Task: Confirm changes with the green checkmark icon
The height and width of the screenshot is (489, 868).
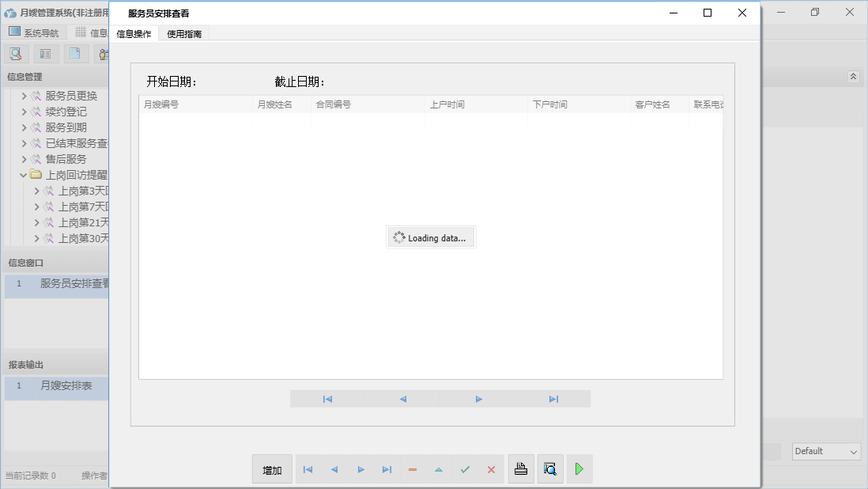Action: coord(465,468)
